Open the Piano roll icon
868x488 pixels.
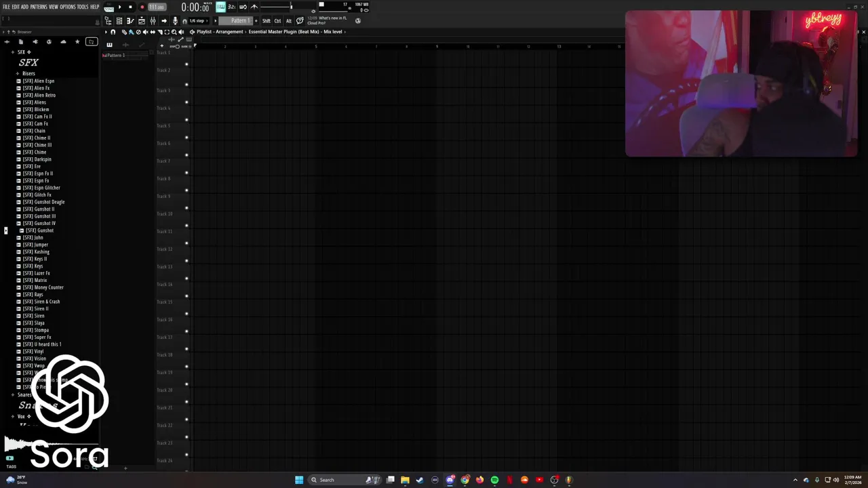coord(130,21)
